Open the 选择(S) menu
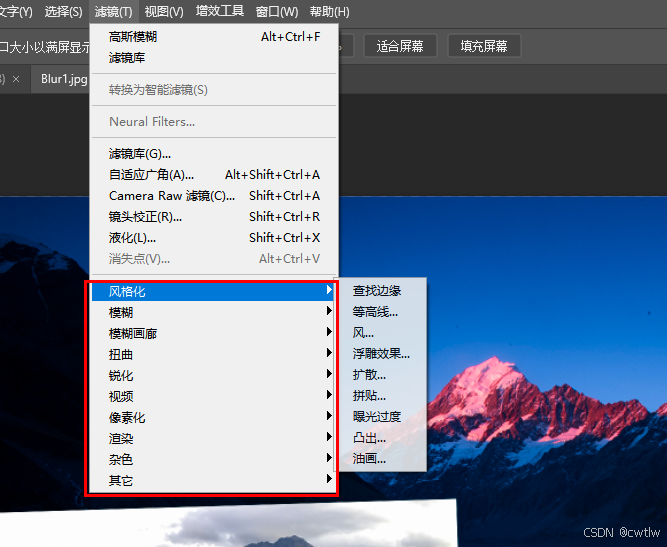 (64, 11)
